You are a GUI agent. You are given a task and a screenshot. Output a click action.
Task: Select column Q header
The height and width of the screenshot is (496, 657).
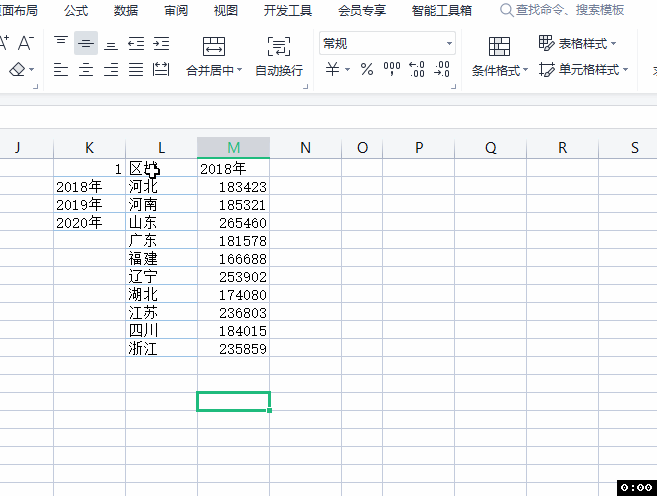[490, 147]
